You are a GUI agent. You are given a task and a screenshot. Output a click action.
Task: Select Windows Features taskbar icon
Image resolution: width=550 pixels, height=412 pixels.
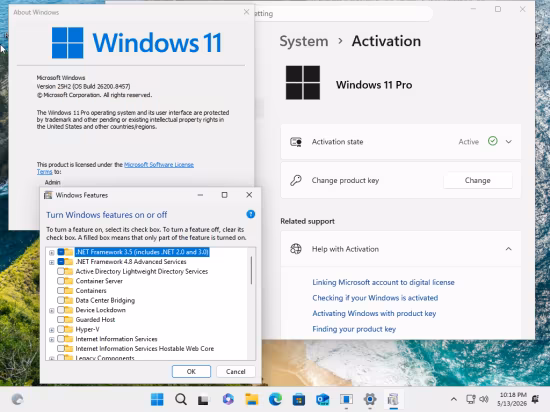tap(393, 399)
